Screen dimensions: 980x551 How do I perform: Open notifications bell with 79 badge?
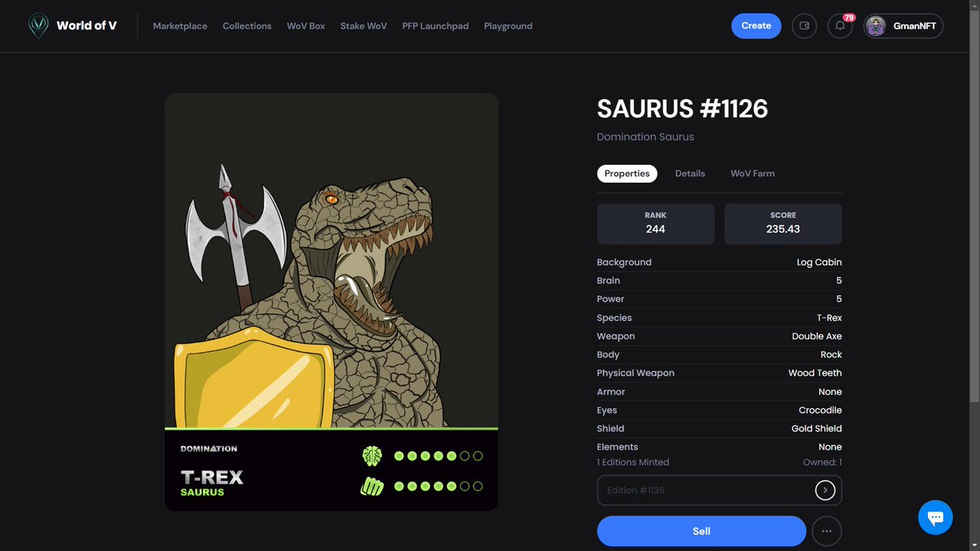[x=840, y=26]
